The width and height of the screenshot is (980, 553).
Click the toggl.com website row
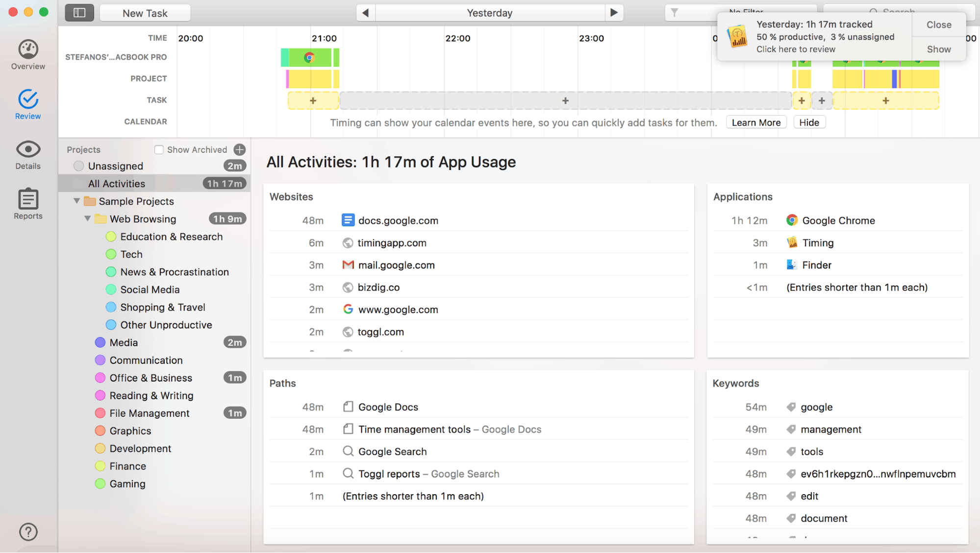(x=478, y=332)
